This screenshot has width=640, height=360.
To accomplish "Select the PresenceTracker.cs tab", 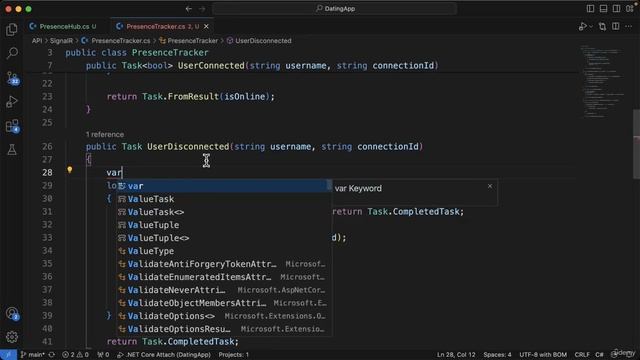I will [x=162, y=27].
